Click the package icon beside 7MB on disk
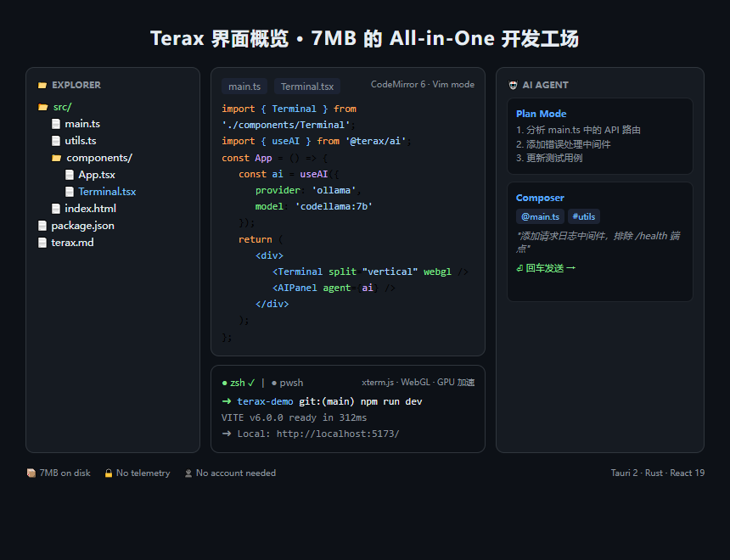This screenshot has height=560, width=730. coord(31,473)
